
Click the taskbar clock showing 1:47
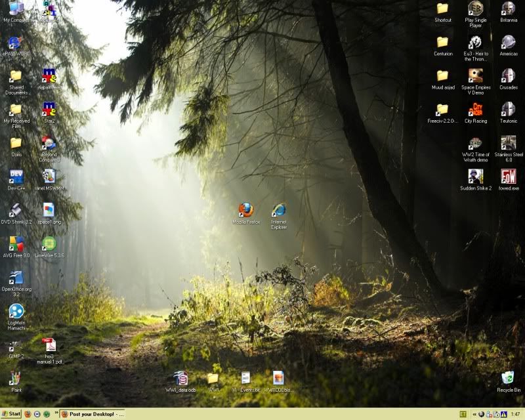[x=515, y=414]
